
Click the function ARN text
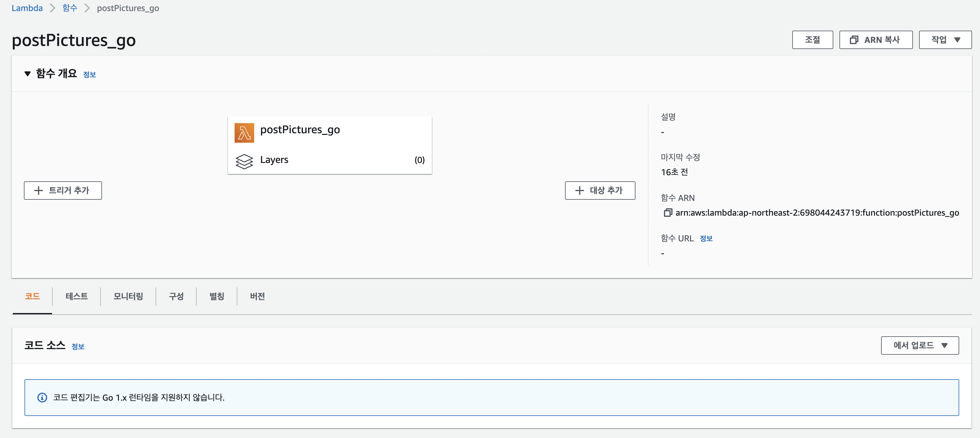click(x=817, y=213)
